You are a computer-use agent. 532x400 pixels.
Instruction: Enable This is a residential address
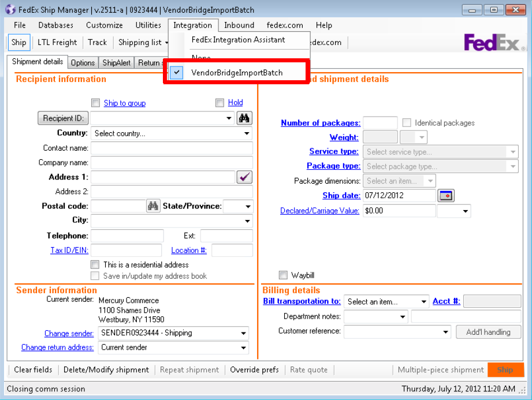[x=95, y=264]
